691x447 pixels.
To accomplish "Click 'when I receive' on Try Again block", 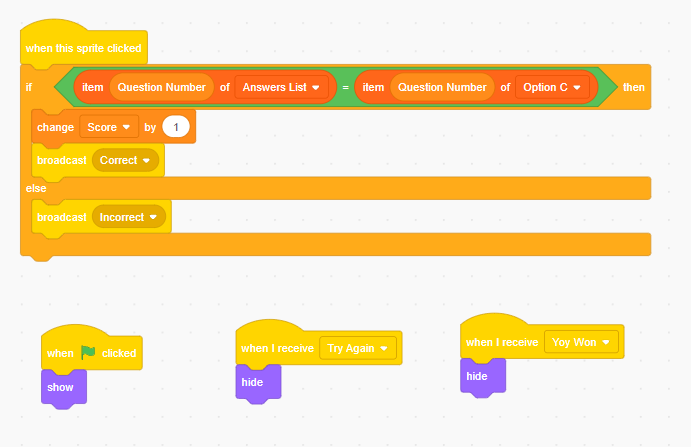I will click(x=277, y=348).
